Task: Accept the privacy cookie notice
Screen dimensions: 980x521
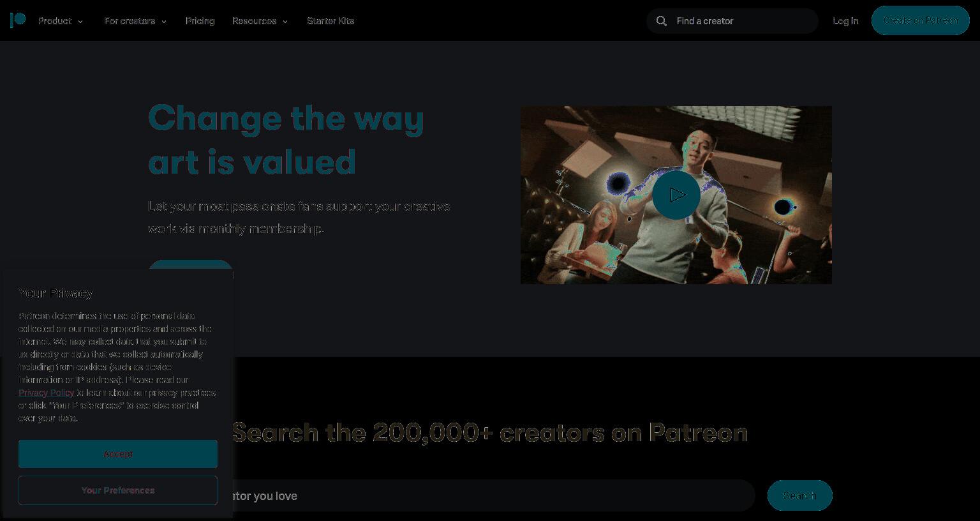Action: pyautogui.click(x=118, y=454)
